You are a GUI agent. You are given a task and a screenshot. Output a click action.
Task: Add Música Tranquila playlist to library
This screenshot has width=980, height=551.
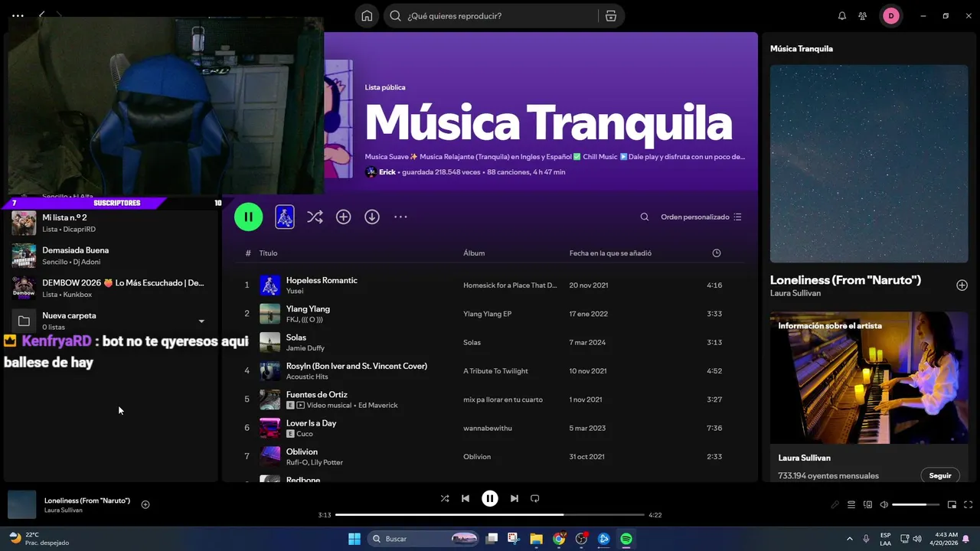pos(343,217)
